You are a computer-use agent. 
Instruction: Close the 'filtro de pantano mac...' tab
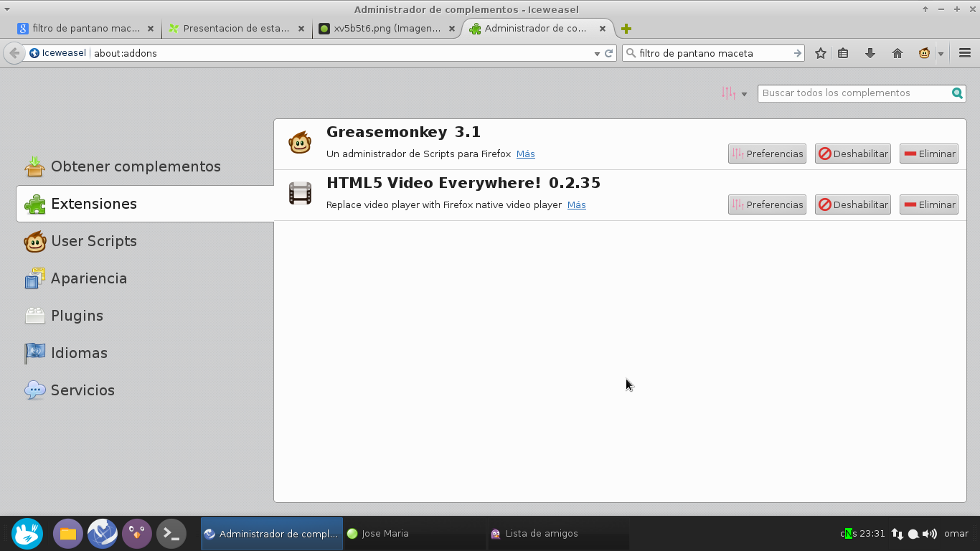pyautogui.click(x=151, y=29)
